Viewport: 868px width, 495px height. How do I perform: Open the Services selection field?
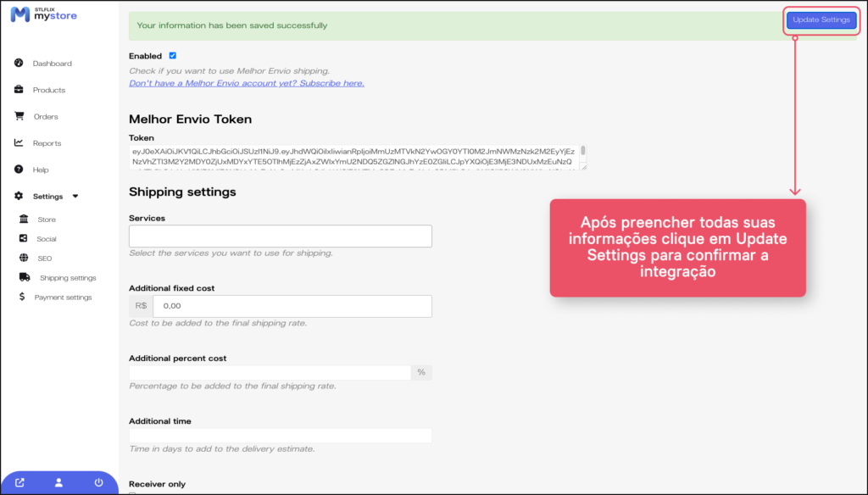click(280, 236)
